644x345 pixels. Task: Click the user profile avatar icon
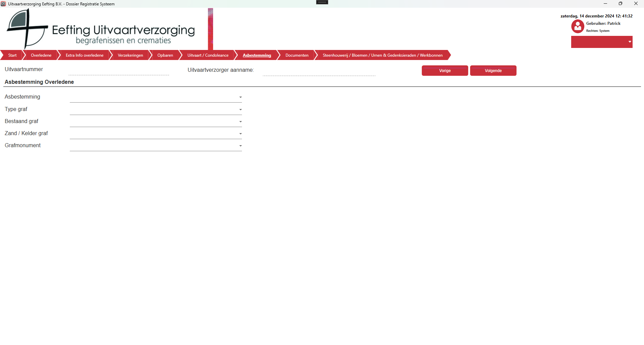click(x=578, y=26)
